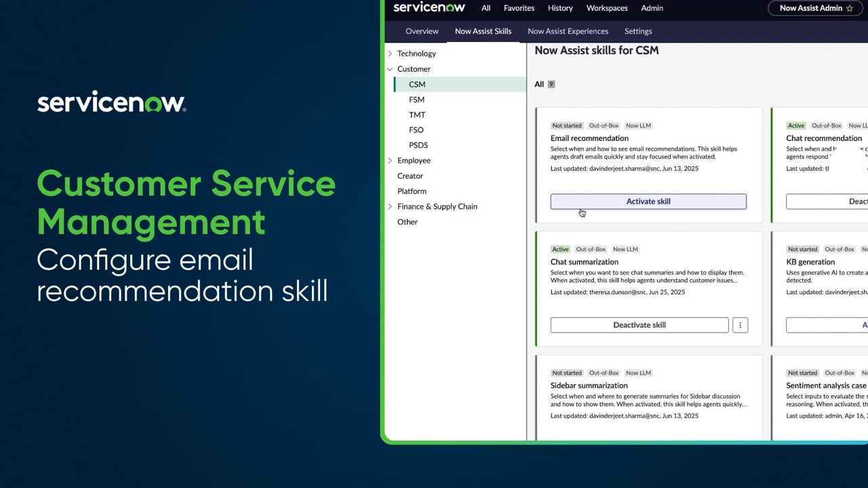Select PSDS in the sidebar

point(418,144)
